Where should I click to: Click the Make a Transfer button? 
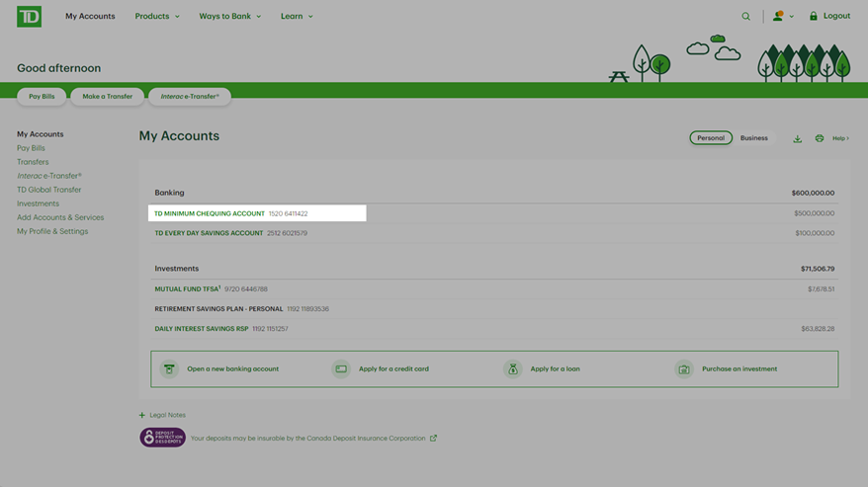tap(107, 97)
